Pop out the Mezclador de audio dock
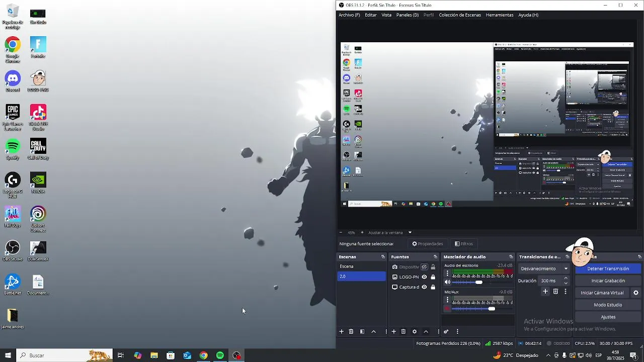This screenshot has height=362, width=644. [511, 257]
